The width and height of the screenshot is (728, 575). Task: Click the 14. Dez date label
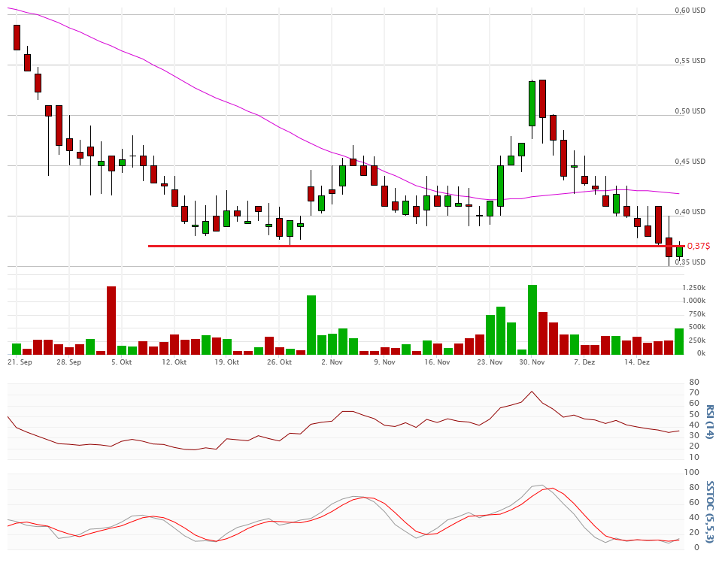coord(638,362)
